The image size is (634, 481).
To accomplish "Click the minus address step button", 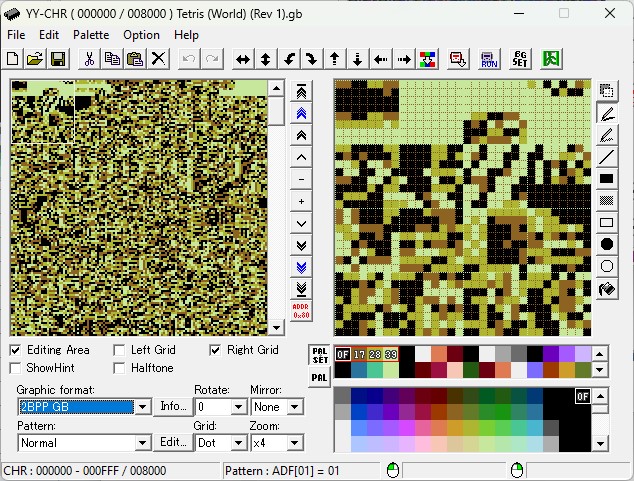I will coord(301,179).
